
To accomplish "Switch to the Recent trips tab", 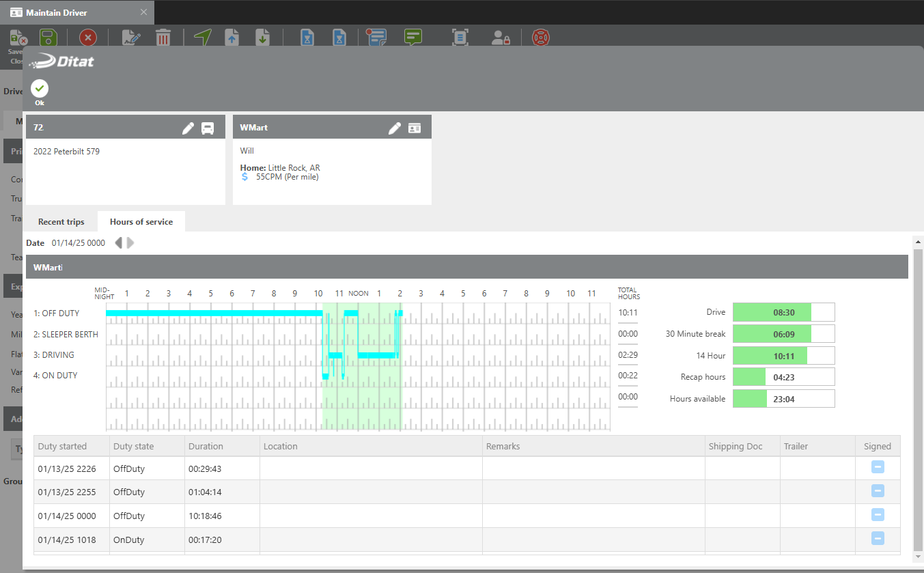I will [61, 222].
